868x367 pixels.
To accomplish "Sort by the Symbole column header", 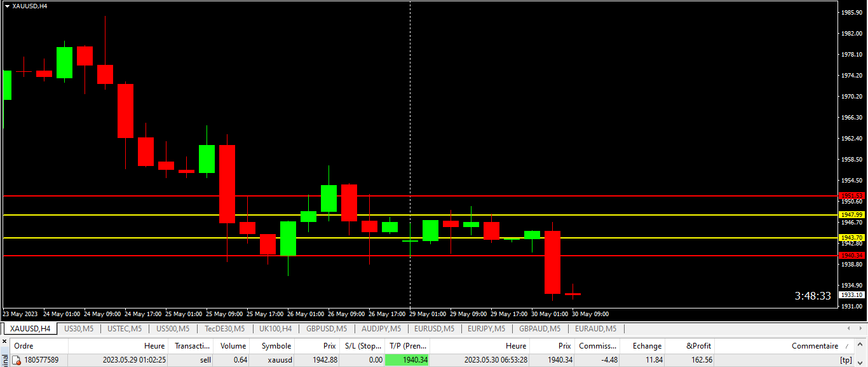I will pyautogui.click(x=272, y=346).
